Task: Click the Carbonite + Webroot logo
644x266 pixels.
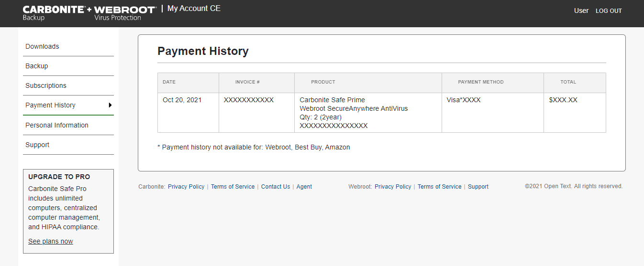Action: [89, 13]
